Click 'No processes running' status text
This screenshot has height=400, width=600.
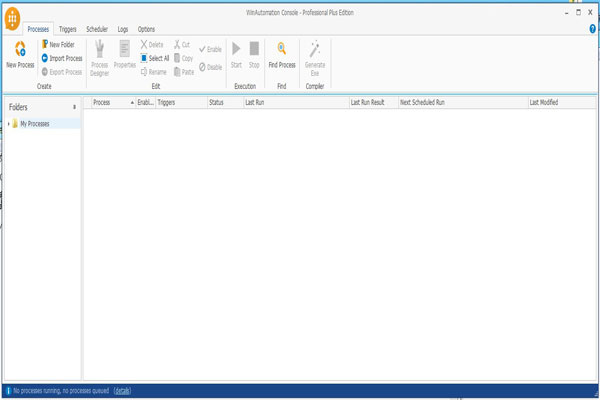[x=61, y=391]
